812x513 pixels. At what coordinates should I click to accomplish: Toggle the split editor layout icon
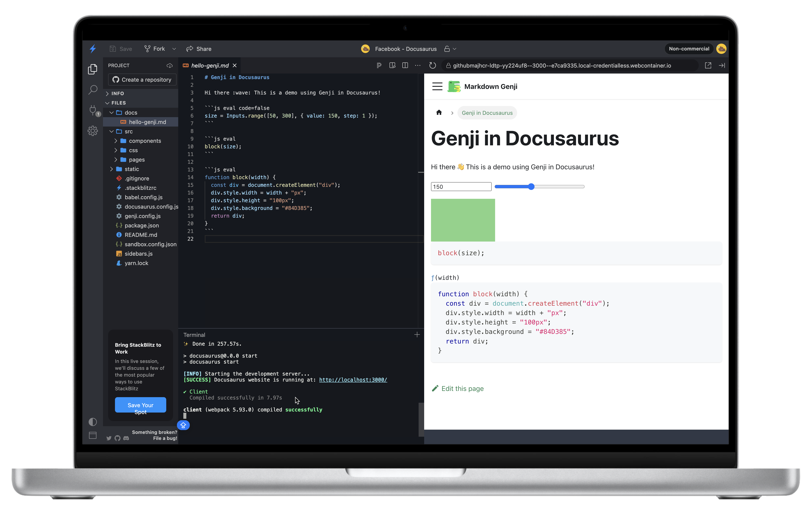click(405, 65)
